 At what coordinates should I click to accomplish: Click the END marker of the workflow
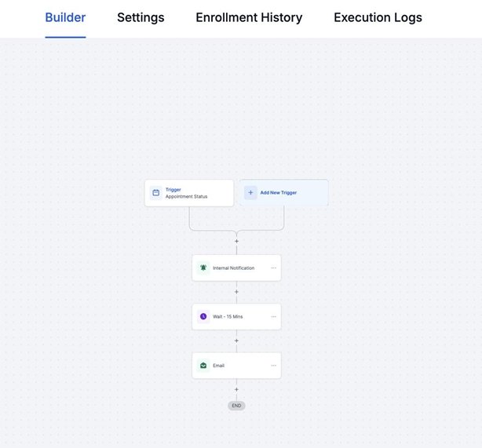pos(236,406)
